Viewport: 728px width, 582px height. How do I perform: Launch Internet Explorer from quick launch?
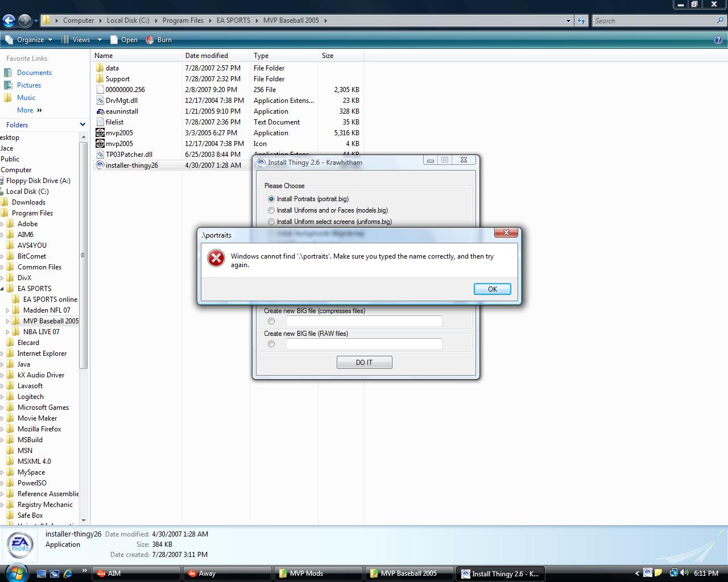tap(68, 573)
